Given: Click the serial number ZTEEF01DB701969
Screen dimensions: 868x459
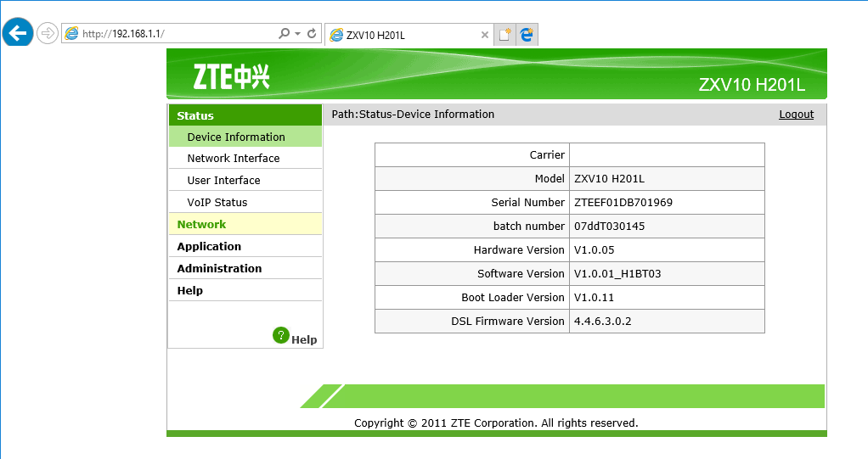Looking at the screenshot, I should coord(623,203).
